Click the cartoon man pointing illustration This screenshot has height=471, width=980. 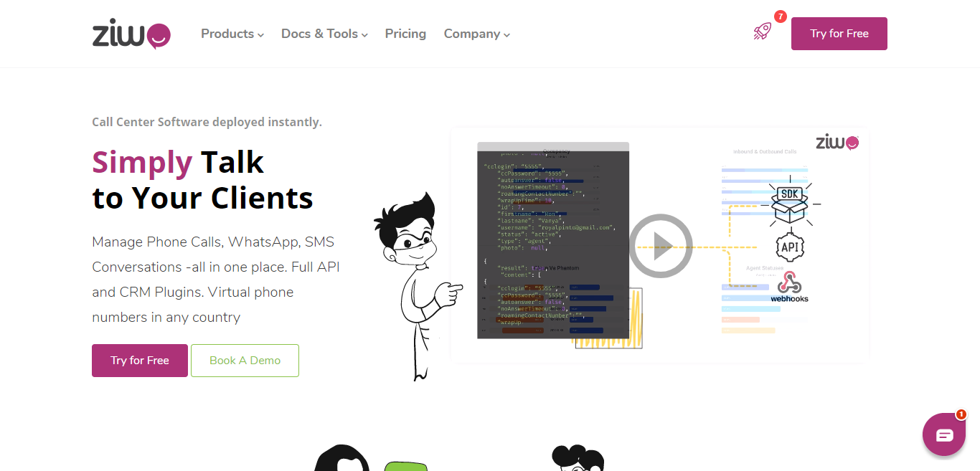(x=418, y=286)
